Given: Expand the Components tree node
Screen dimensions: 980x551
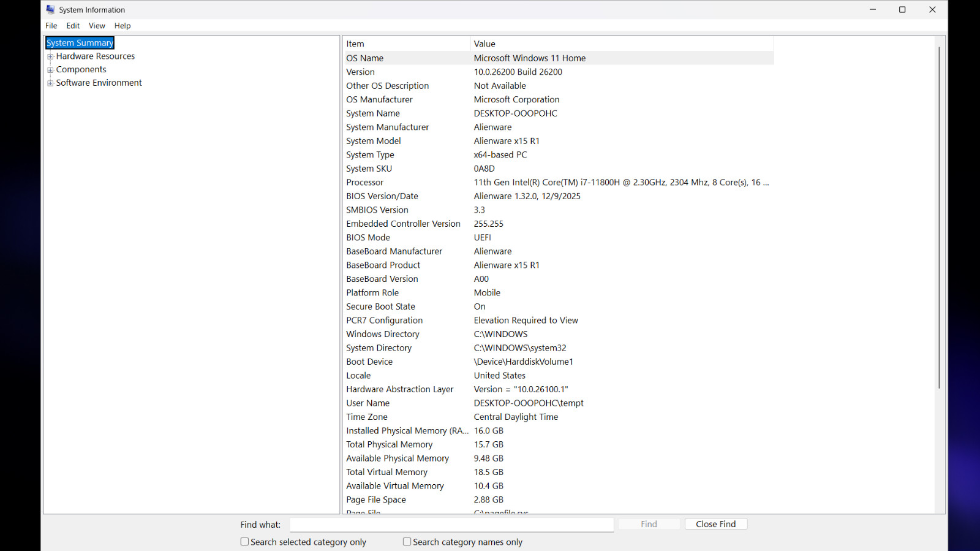Looking at the screenshot, I should click(50, 70).
